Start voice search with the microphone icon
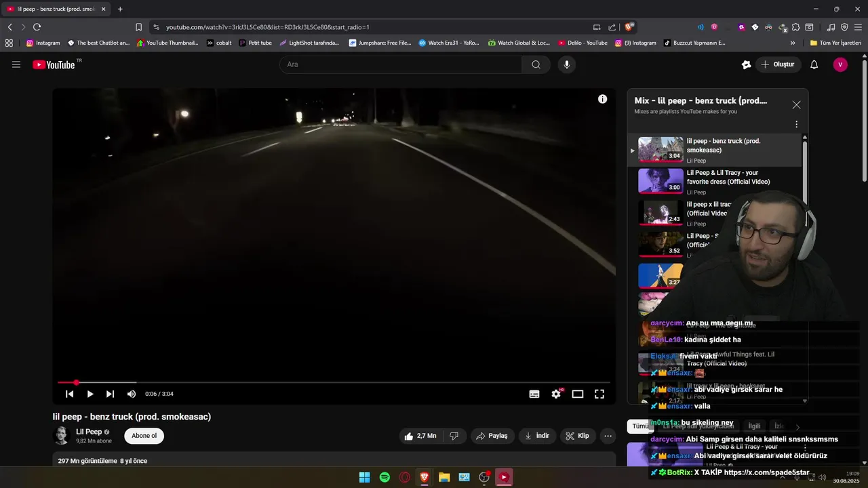The width and height of the screenshot is (868, 488). (567, 64)
